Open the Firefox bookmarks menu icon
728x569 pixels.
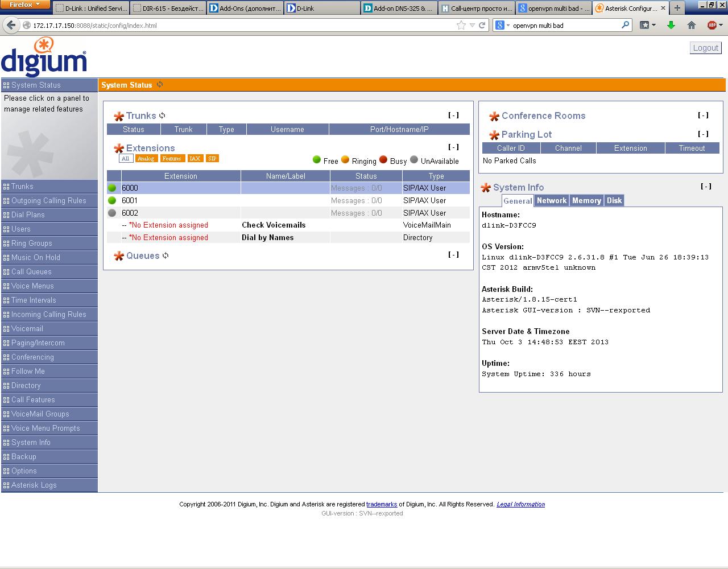click(x=647, y=25)
